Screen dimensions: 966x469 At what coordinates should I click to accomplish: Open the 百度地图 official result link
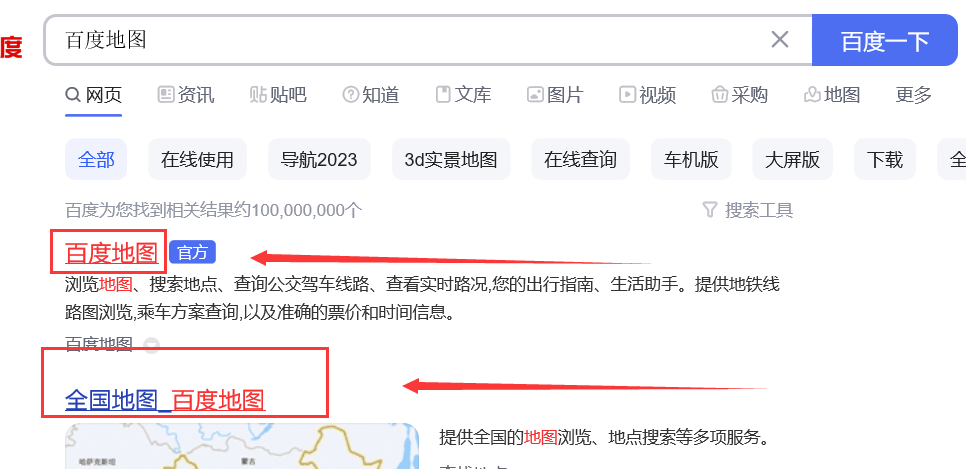coord(112,253)
